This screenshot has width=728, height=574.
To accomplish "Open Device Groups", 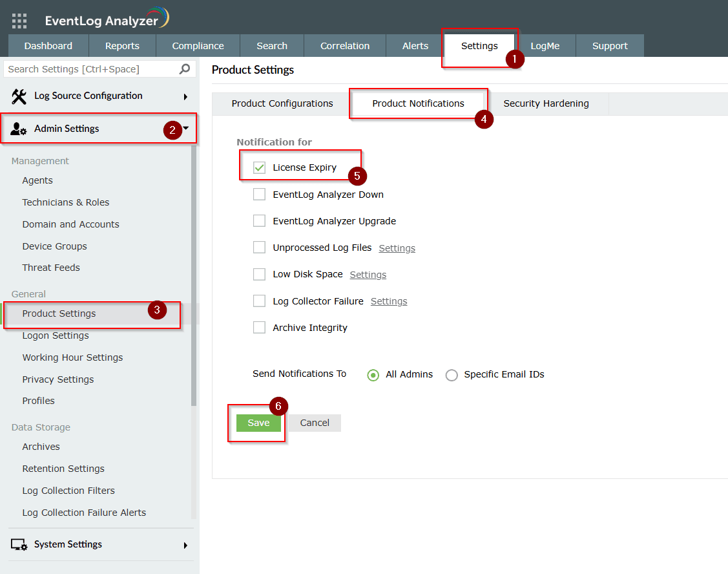I will 55,246.
